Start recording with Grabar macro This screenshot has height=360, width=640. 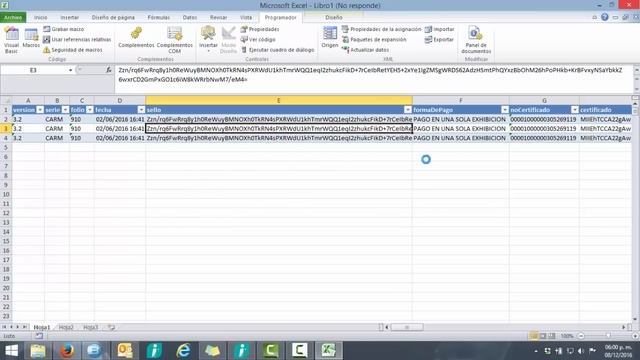click(64, 29)
